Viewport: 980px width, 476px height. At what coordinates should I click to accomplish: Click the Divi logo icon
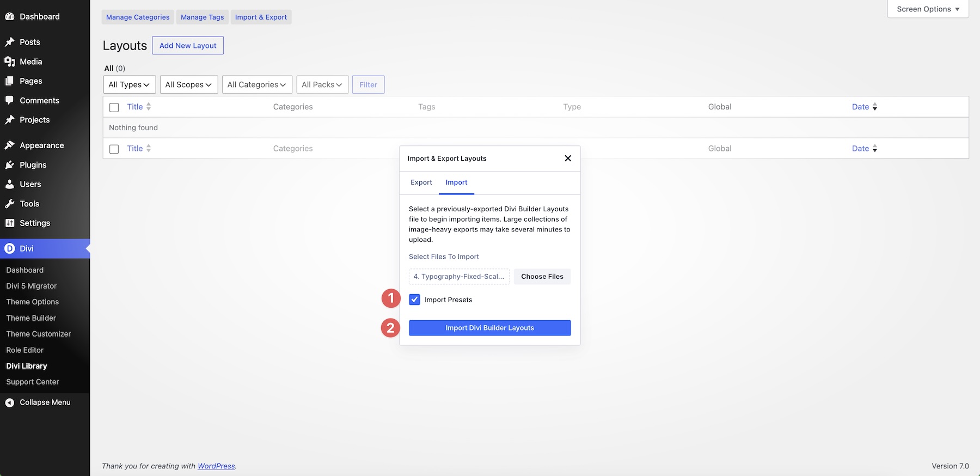pyautogui.click(x=10, y=248)
